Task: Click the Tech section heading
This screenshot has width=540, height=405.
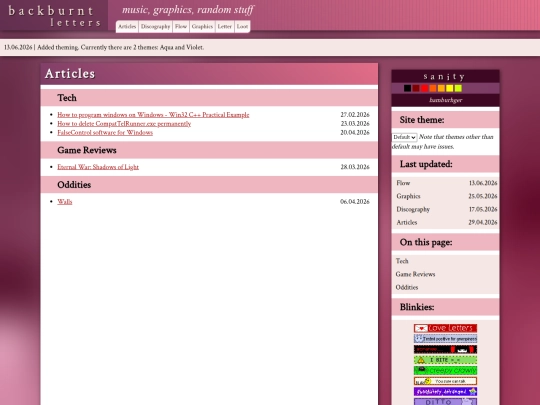Action: (67, 98)
